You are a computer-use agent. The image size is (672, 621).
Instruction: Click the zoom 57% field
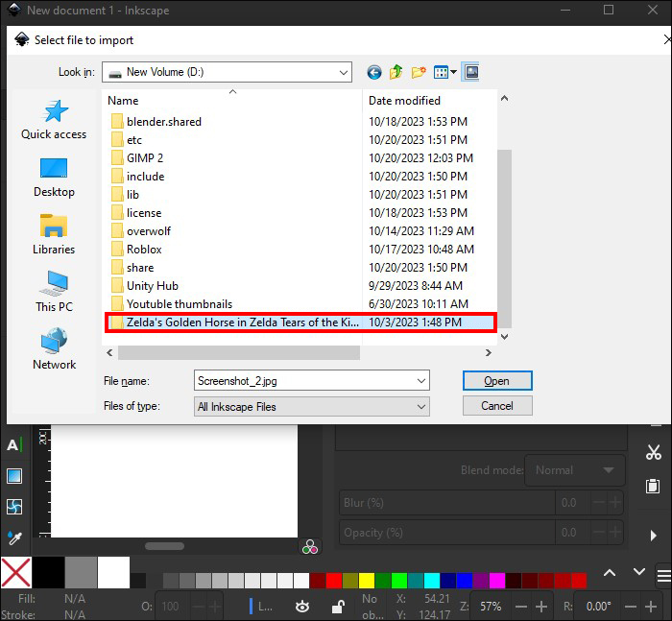(x=491, y=606)
